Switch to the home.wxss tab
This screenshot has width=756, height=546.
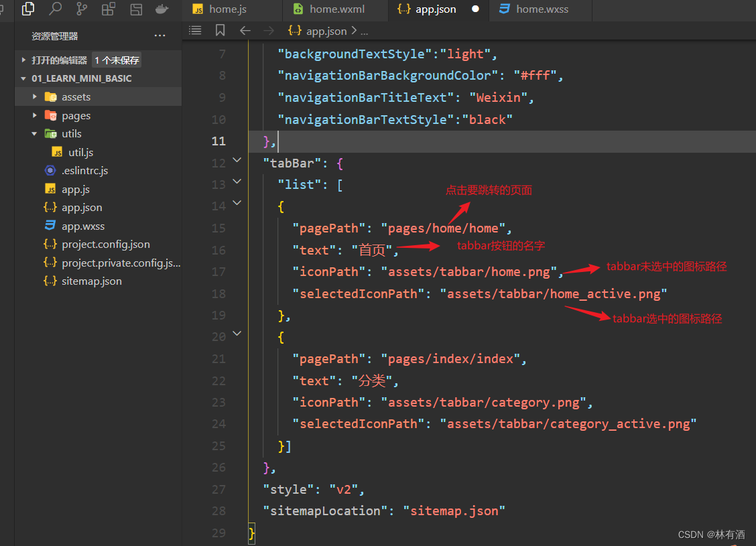pyautogui.click(x=541, y=9)
